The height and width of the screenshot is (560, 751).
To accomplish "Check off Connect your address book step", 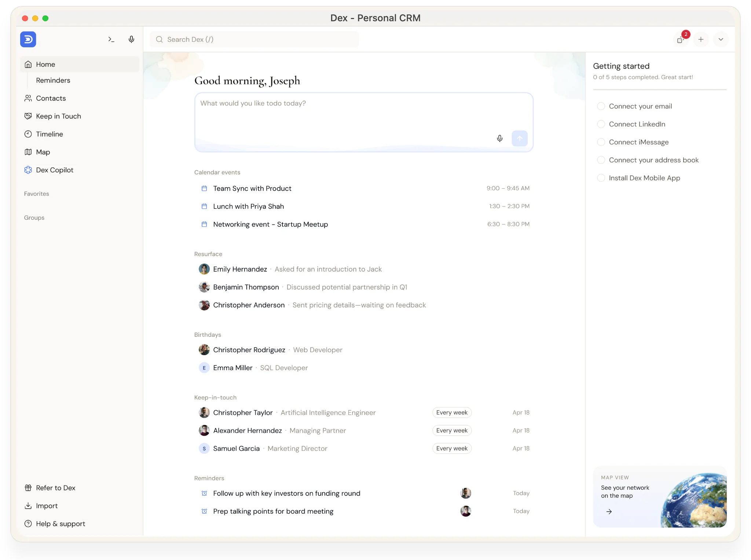I will point(601,160).
